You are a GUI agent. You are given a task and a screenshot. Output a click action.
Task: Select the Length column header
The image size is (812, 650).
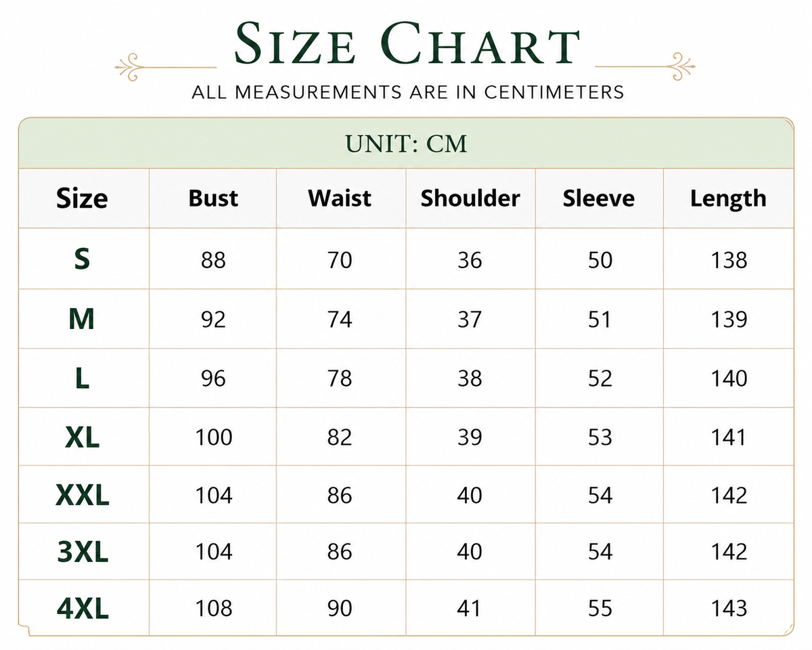(x=728, y=199)
